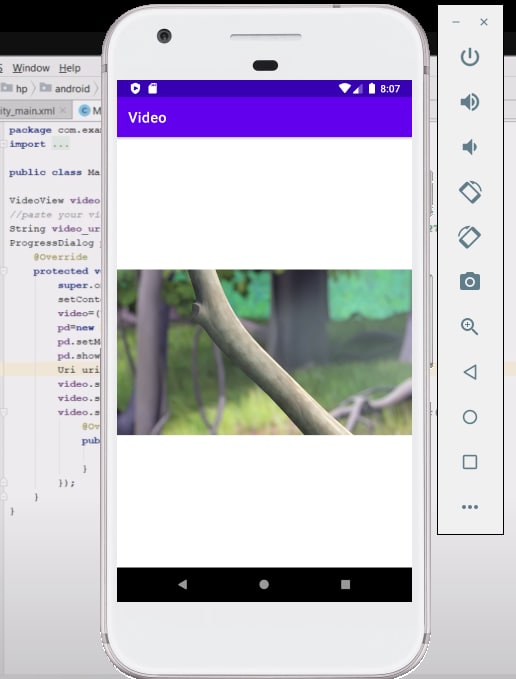The height and width of the screenshot is (679, 516).
Task: Rotate the emulator left
Action: click(x=470, y=192)
